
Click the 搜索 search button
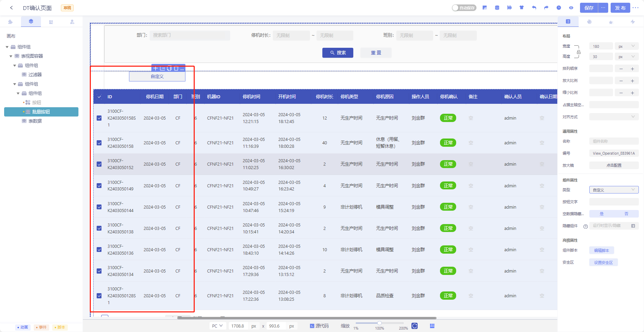coord(338,53)
